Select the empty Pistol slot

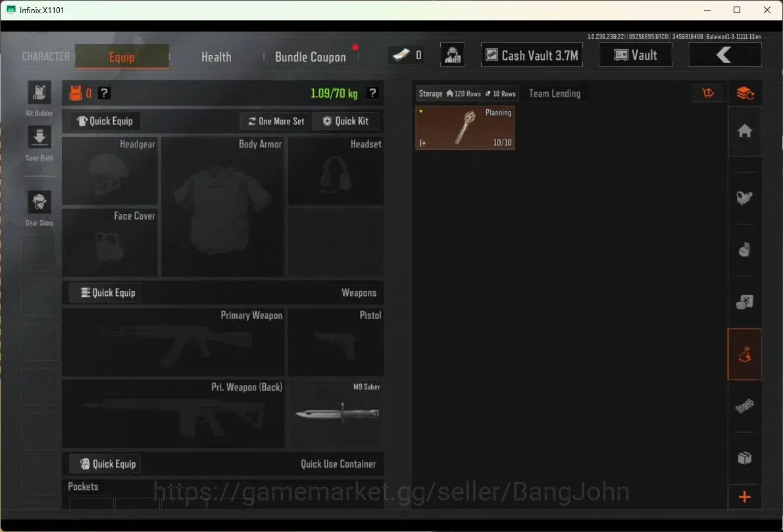pyautogui.click(x=336, y=343)
